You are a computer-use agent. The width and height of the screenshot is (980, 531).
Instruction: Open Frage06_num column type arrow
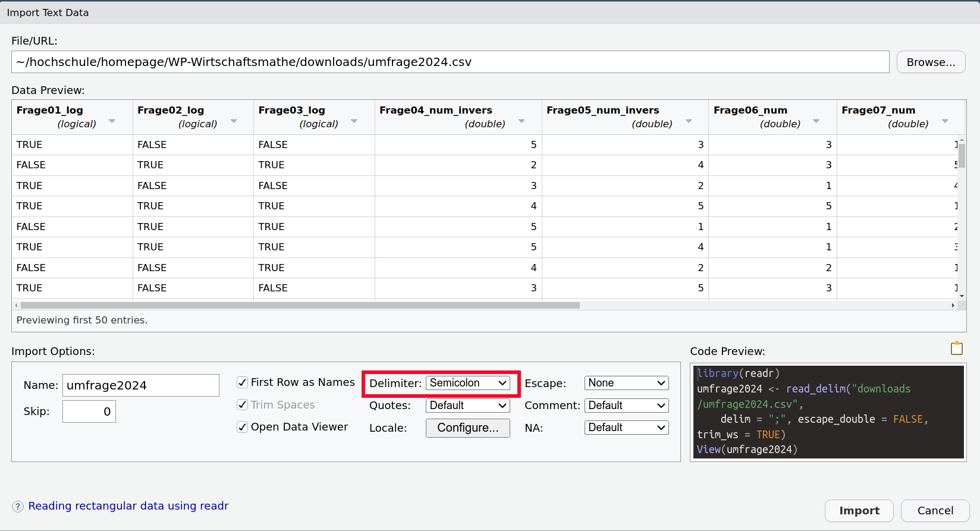pos(816,121)
